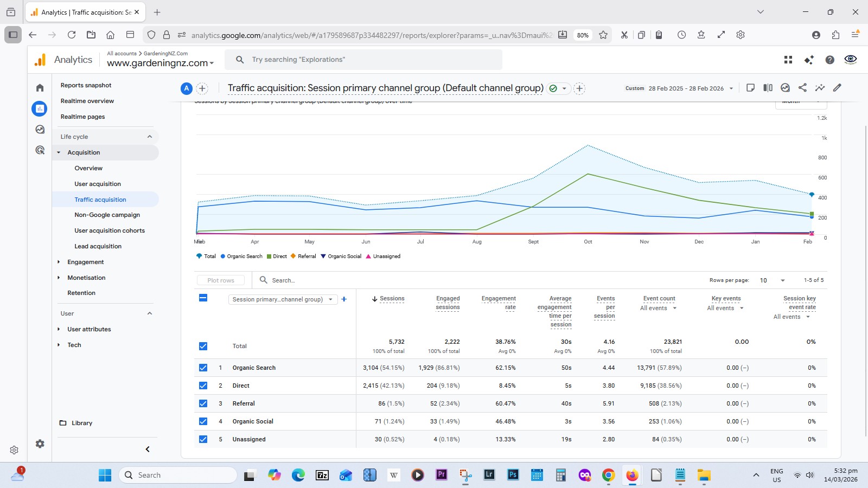The height and width of the screenshot is (488, 868).
Task: Open the Explore section in left rail
Action: [40, 130]
